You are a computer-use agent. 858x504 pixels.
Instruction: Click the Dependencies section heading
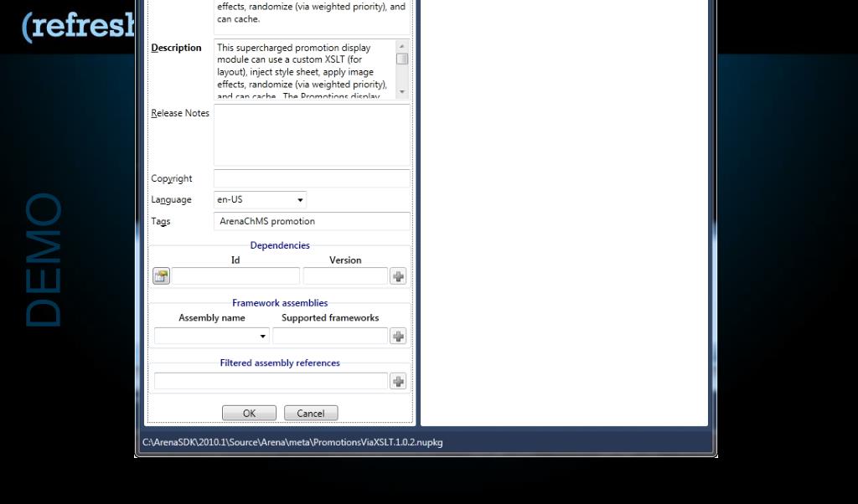[280, 245]
